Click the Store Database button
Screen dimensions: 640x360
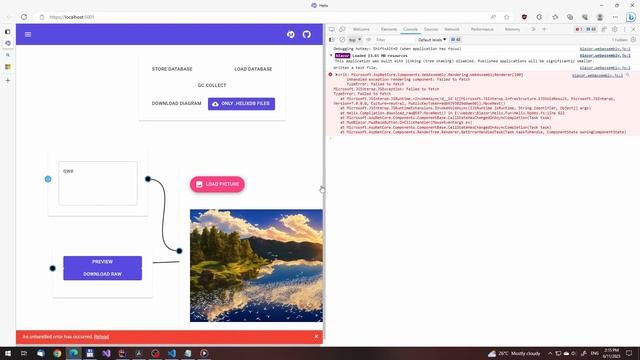pos(172,69)
